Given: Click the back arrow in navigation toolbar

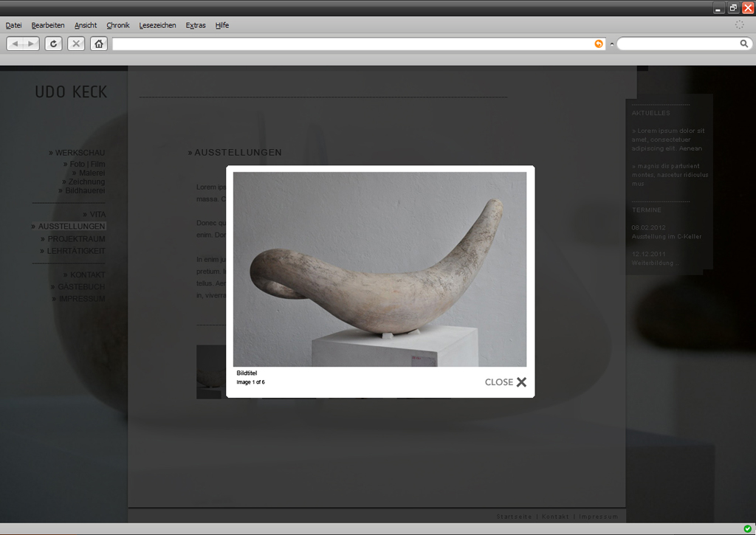Looking at the screenshot, I should [x=16, y=44].
